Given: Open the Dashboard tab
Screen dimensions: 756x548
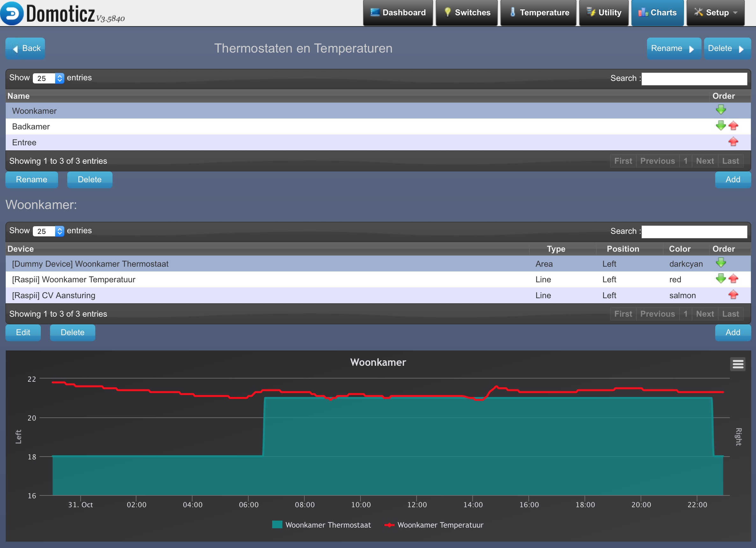Looking at the screenshot, I should click(398, 13).
